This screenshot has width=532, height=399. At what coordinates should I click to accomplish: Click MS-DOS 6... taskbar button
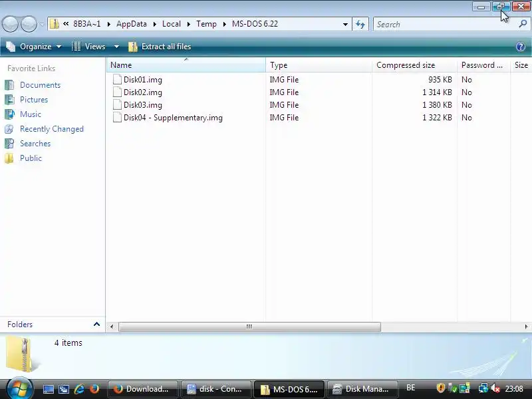point(289,389)
